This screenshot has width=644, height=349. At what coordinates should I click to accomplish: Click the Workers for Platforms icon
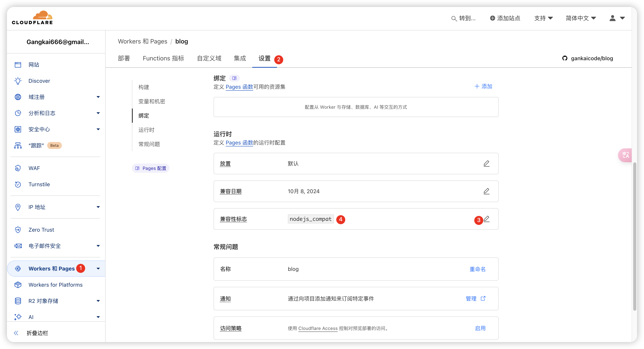[x=18, y=285]
